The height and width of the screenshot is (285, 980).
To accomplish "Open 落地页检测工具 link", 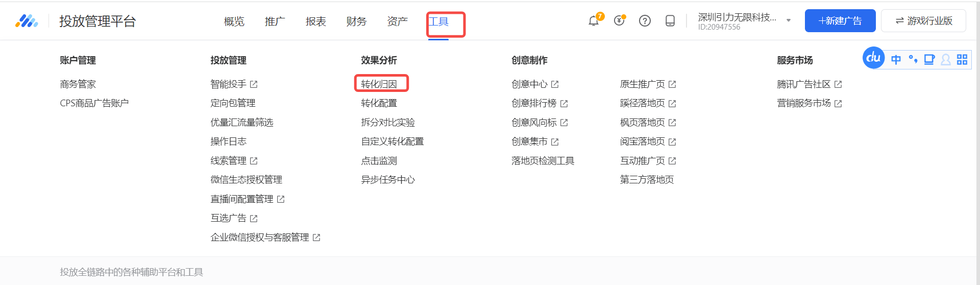I will [x=543, y=161].
